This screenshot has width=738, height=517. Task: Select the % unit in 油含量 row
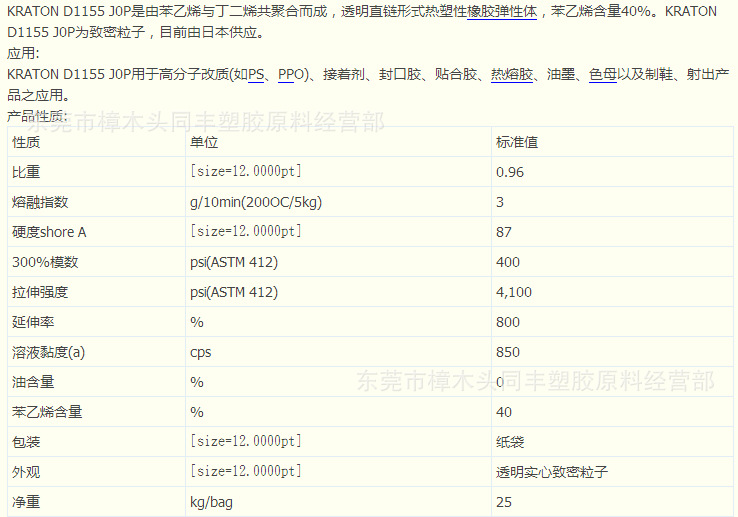197,382
